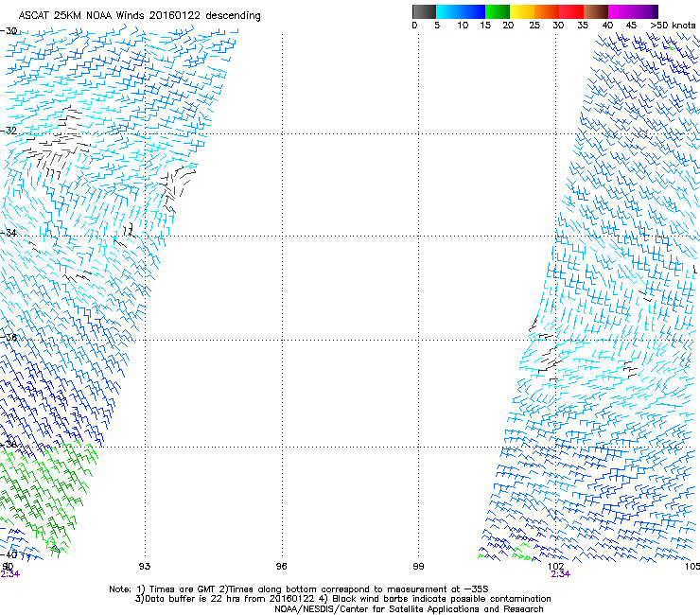
Task: Pick the orange 25-30 knots legend segment
Action: [547, 11]
